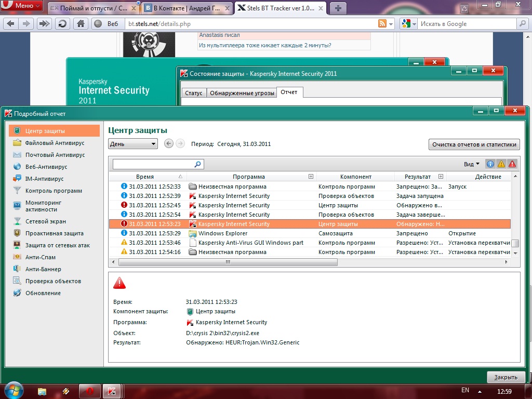Toggle informational events filter icon
Screen dimensions: 532x399
click(490, 164)
